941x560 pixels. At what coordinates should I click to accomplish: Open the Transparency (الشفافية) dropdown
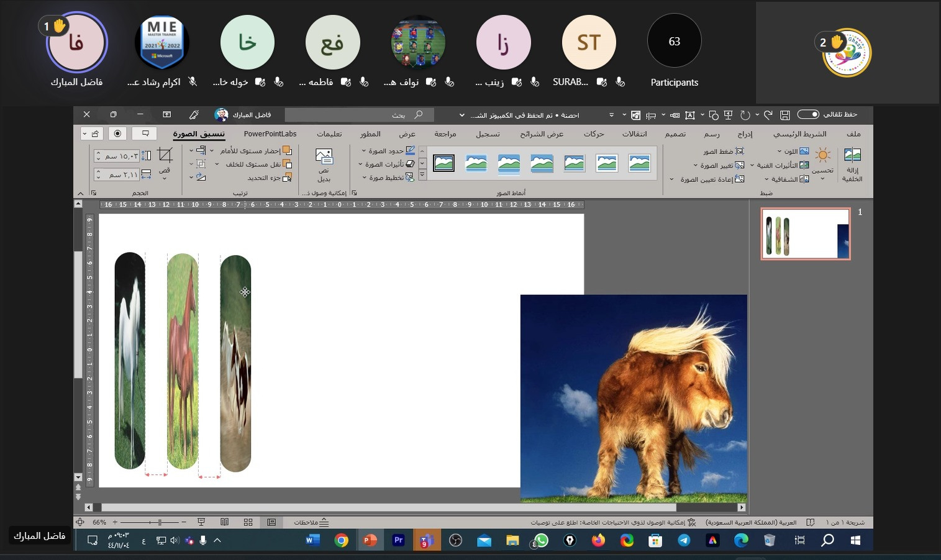(x=787, y=179)
